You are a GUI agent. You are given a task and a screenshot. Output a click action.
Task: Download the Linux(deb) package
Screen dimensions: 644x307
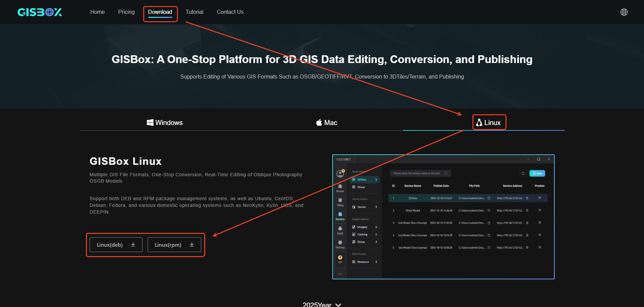point(116,245)
